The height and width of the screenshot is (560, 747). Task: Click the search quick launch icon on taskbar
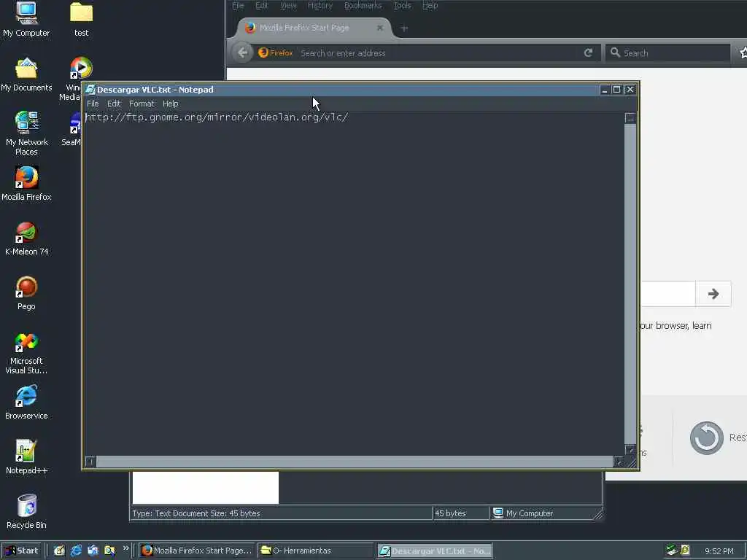[109, 551]
